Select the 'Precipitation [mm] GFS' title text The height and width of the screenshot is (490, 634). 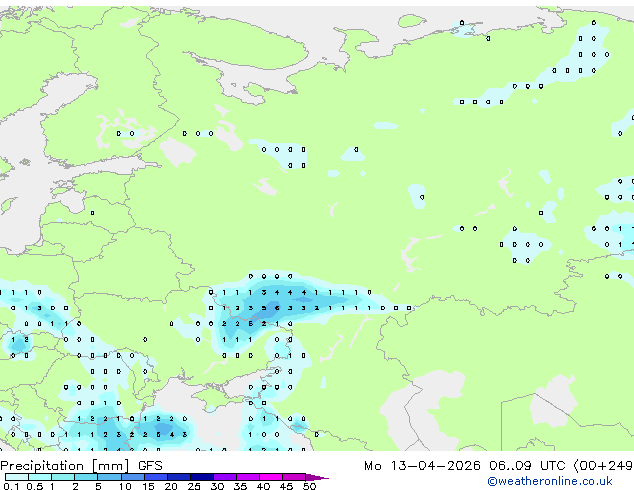click(81, 466)
